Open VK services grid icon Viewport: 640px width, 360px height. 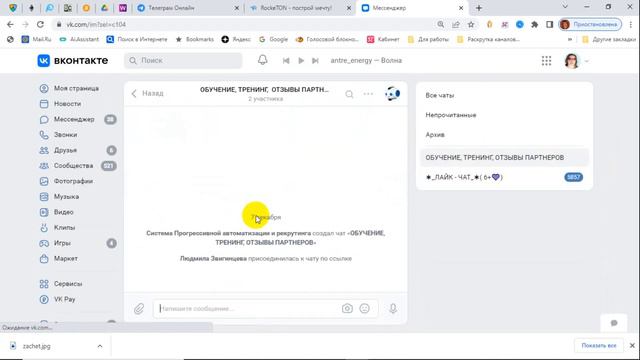(546, 61)
